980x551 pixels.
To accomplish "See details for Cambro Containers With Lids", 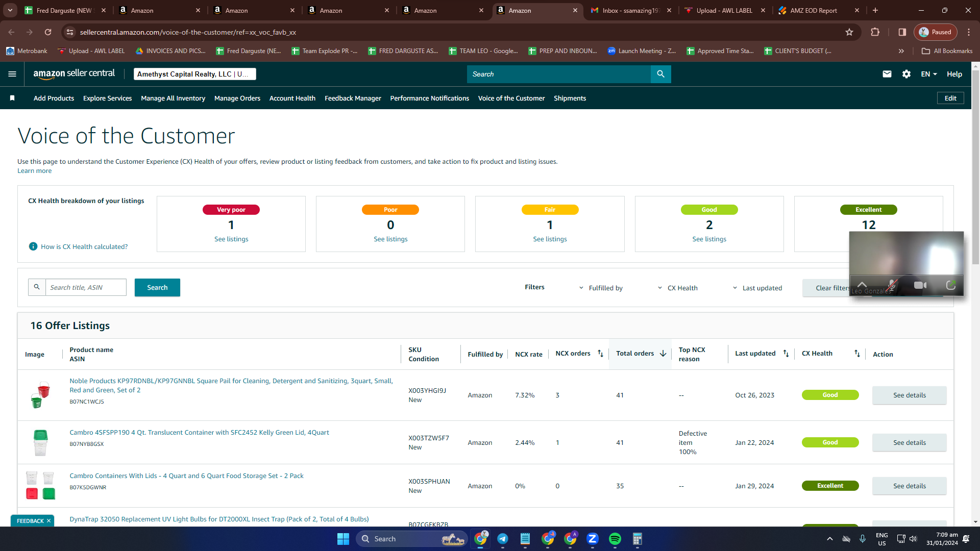I will pos(910,486).
